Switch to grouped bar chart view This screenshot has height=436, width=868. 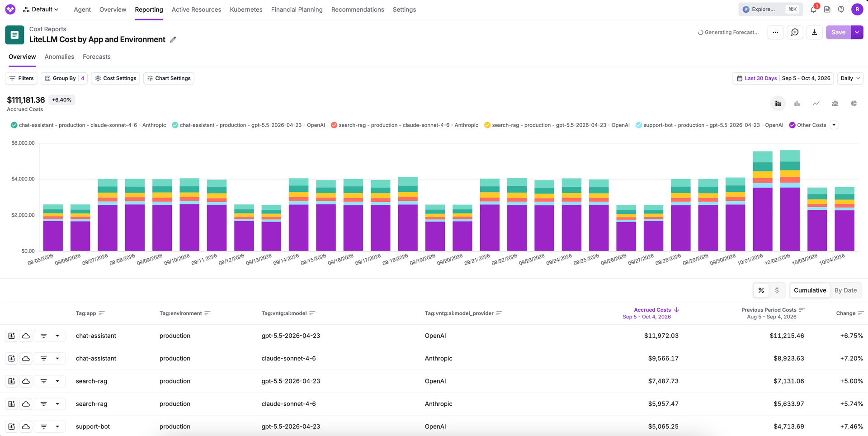click(797, 104)
